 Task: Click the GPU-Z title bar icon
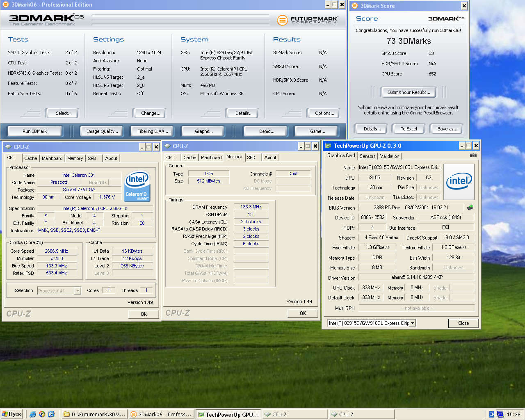click(x=328, y=146)
